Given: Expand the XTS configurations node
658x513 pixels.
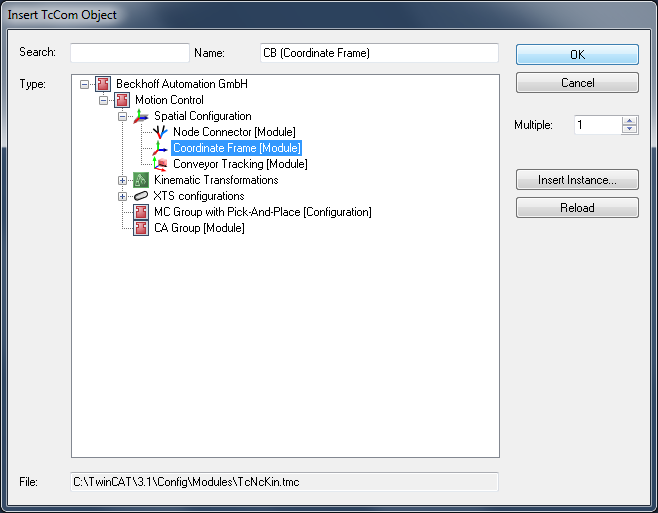Looking at the screenshot, I should (x=122, y=196).
